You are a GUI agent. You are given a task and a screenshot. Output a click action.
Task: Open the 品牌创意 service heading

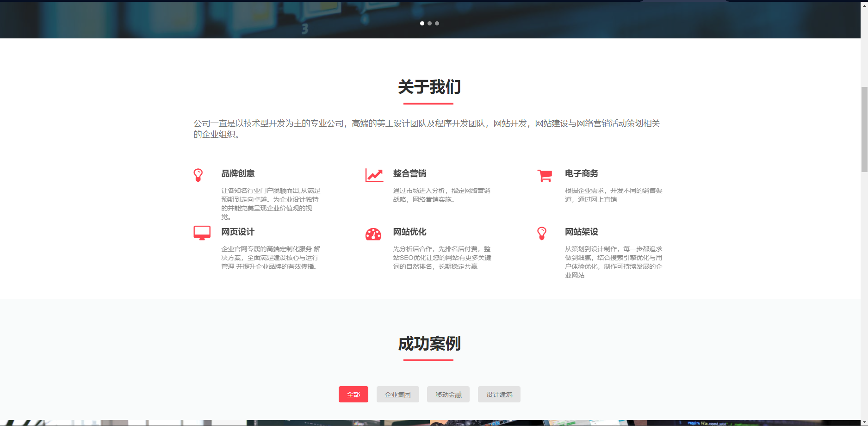pyautogui.click(x=238, y=173)
